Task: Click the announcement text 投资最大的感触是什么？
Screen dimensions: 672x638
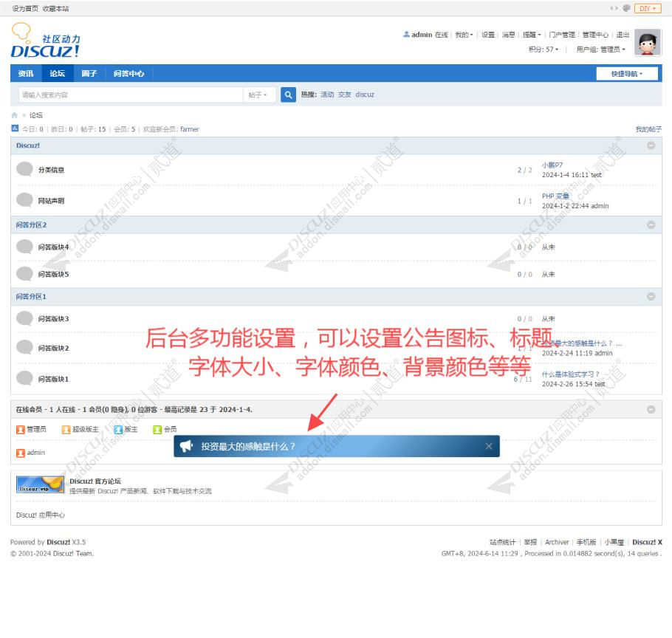Action: pyautogui.click(x=248, y=446)
